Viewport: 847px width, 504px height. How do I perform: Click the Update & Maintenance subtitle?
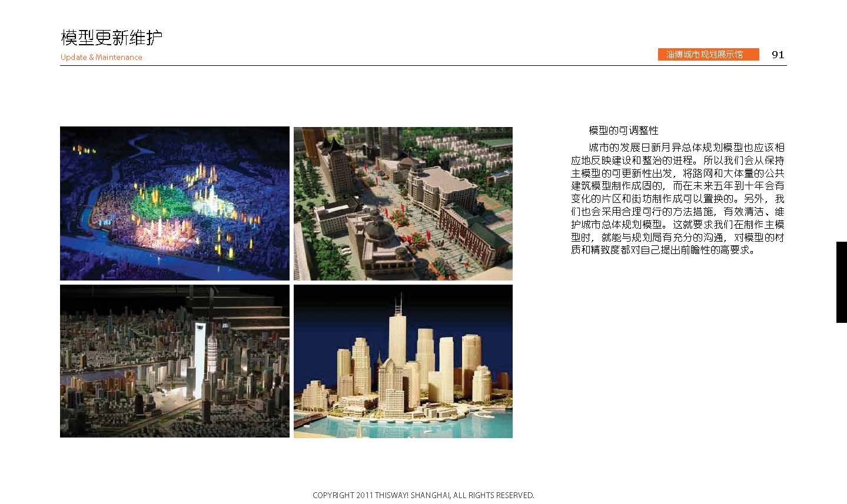(x=101, y=57)
